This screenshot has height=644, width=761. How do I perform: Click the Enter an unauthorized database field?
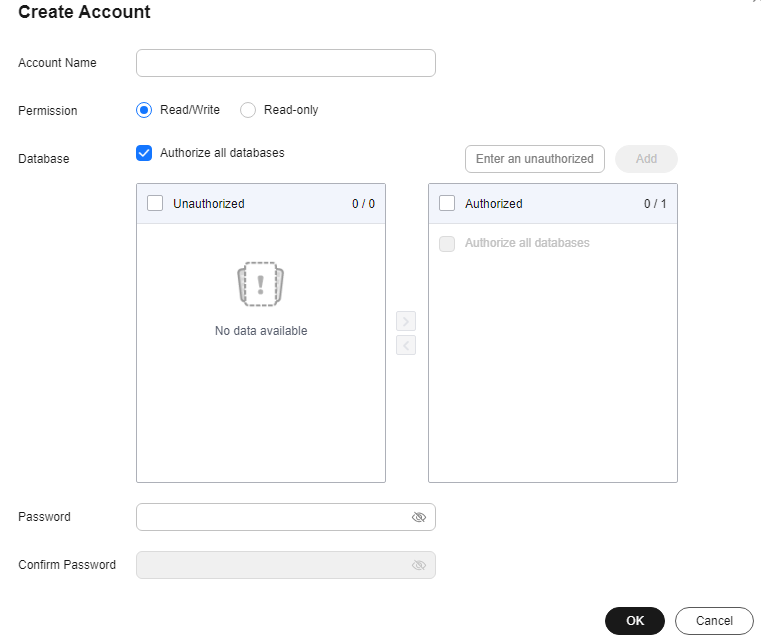pos(535,159)
